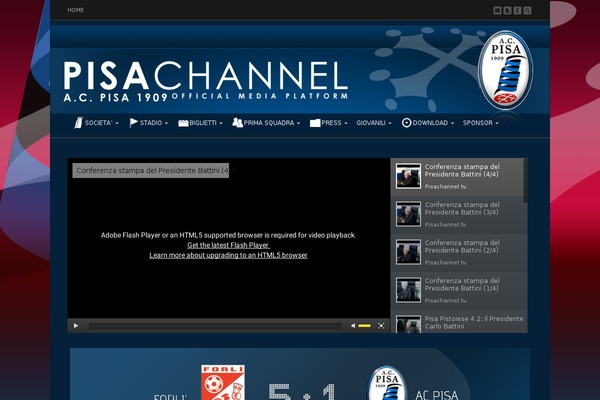Enter fullscreen with the player's fullscreen icon
Viewport: 600px width, 400px height.
pos(381,326)
